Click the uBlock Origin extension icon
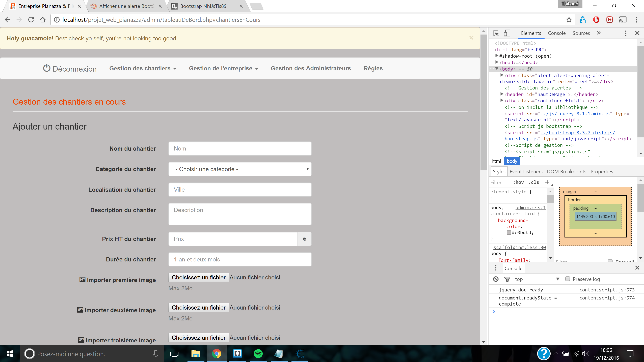 pyautogui.click(x=596, y=19)
